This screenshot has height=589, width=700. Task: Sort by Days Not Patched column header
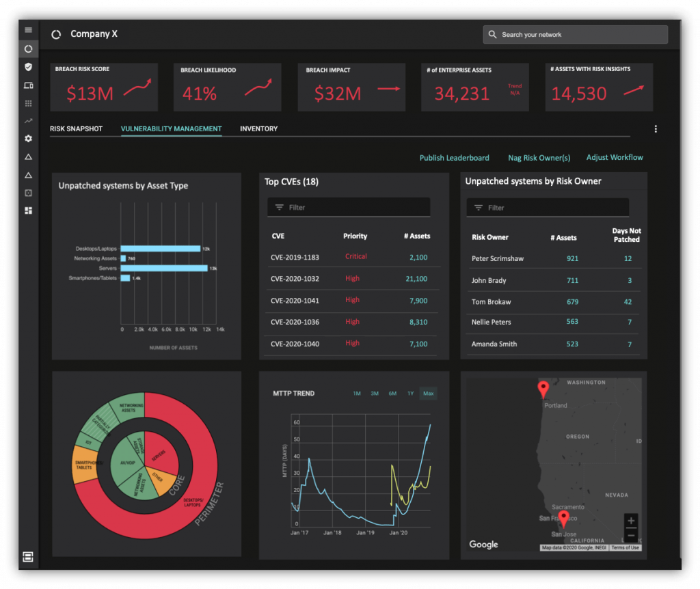626,235
